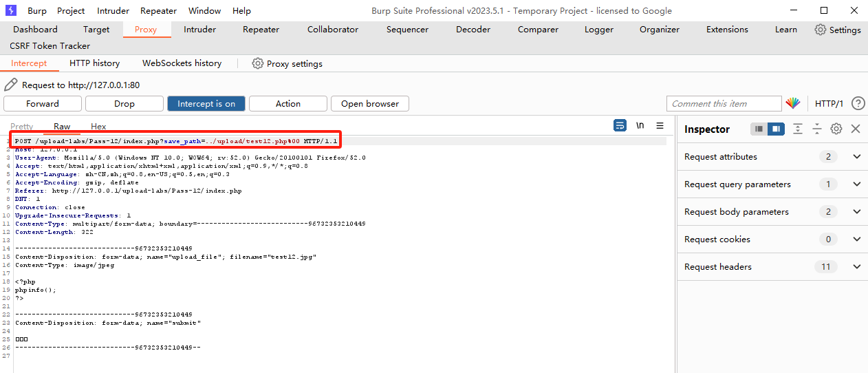Click the phpinfo(); line

point(36,290)
